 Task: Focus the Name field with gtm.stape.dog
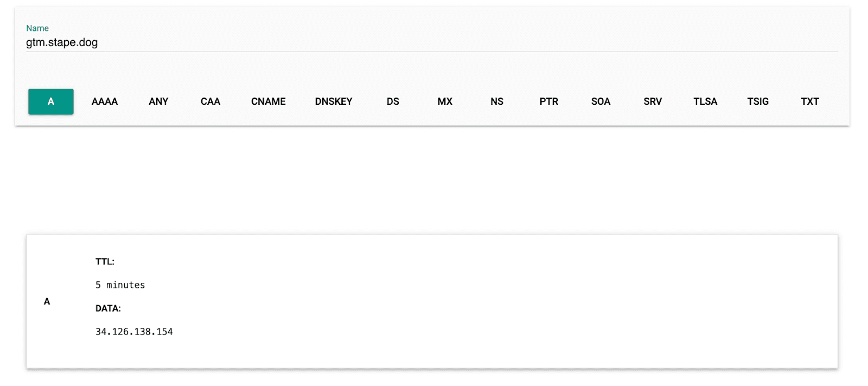tap(432, 42)
